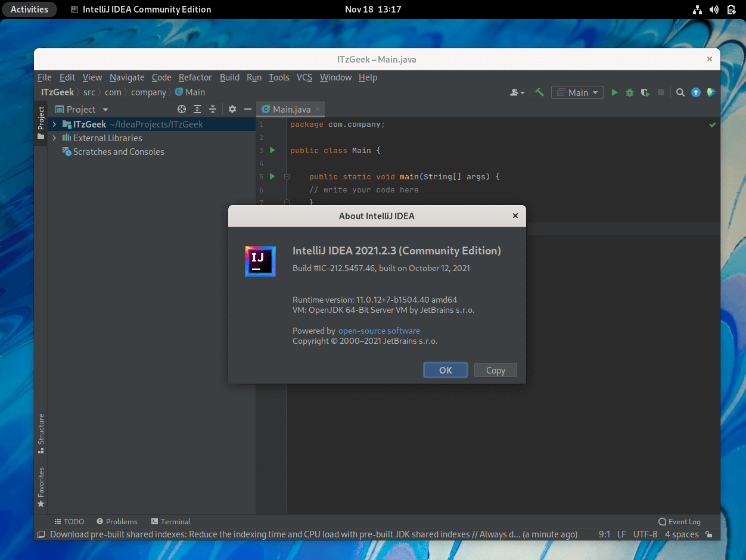This screenshot has height=560, width=746.
Task: Open the VCS menu
Action: tap(304, 77)
